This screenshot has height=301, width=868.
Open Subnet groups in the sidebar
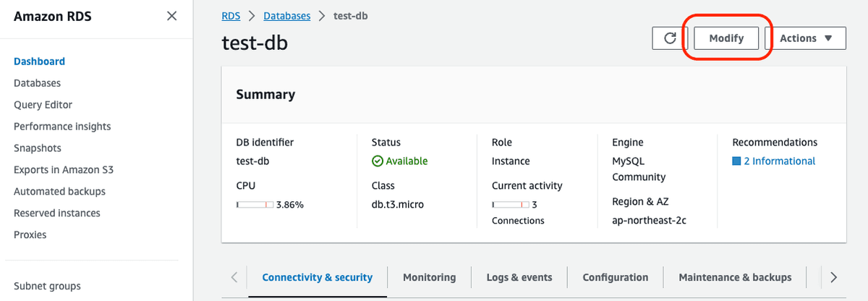coord(47,286)
